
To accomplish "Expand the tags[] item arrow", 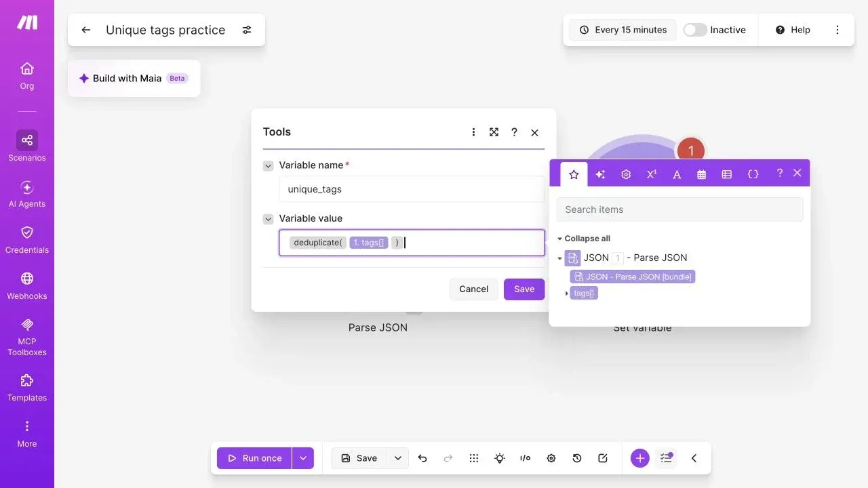I will point(567,293).
